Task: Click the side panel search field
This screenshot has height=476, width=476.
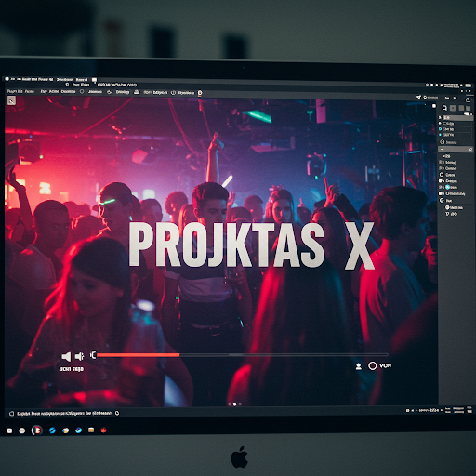Action: [456, 150]
